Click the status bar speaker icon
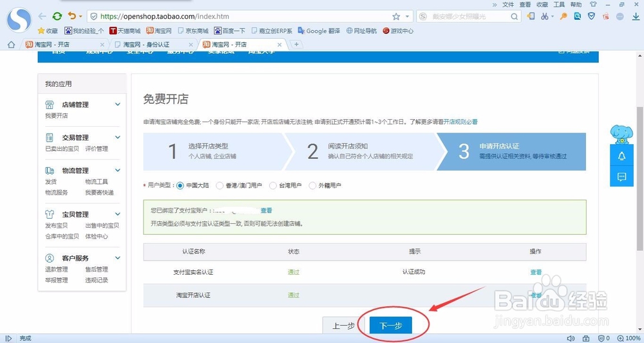 click(x=571, y=338)
